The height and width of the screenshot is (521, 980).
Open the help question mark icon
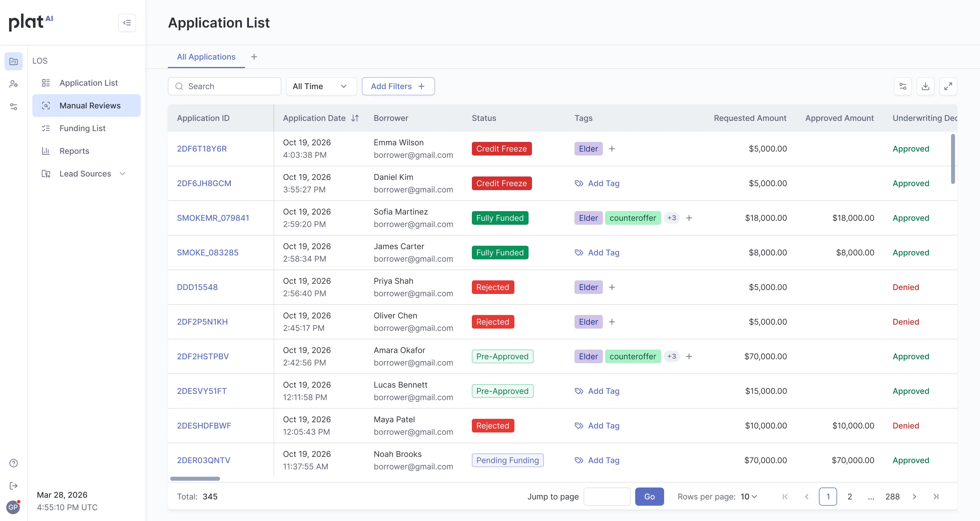point(14,463)
